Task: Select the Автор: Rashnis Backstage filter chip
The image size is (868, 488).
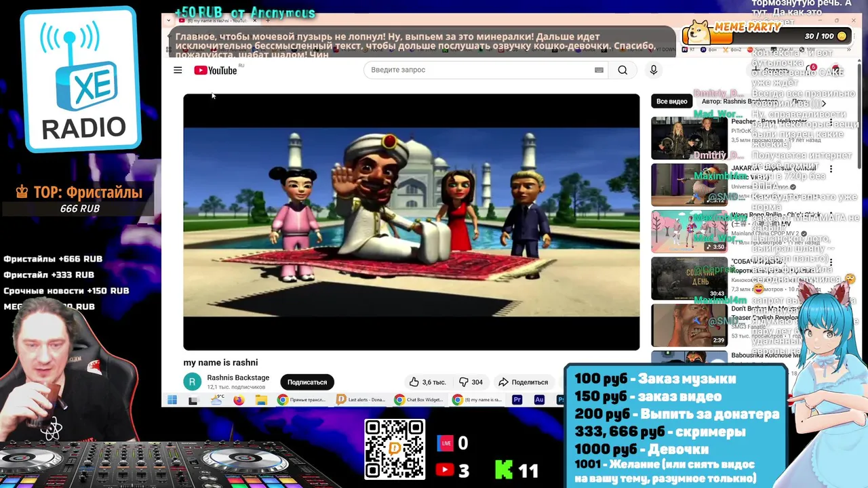Action: click(739, 102)
